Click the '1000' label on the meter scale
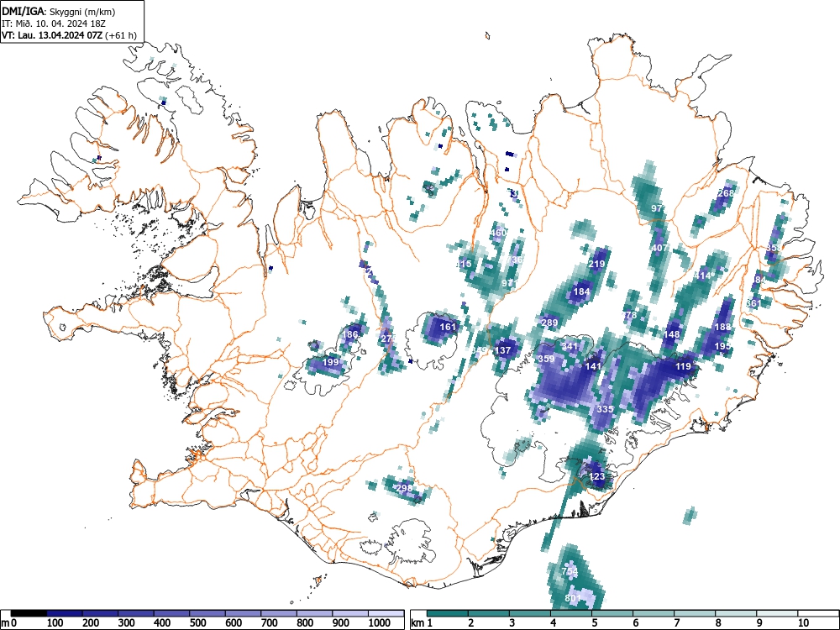 380,623
